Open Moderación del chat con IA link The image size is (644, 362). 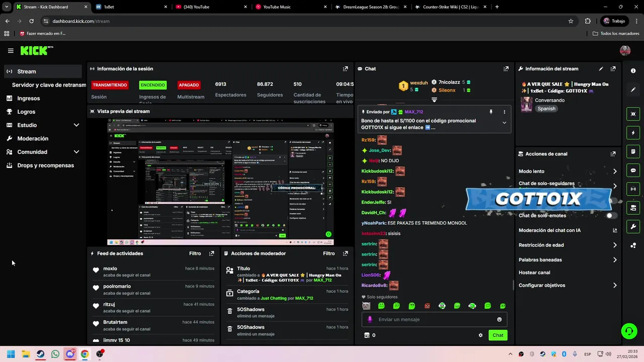568,230
